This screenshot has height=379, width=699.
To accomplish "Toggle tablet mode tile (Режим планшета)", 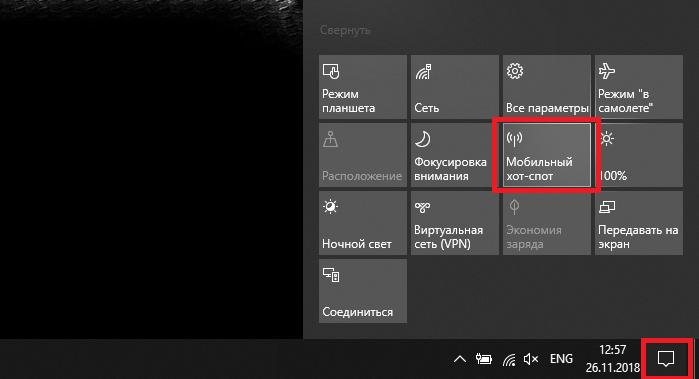I will [x=363, y=87].
